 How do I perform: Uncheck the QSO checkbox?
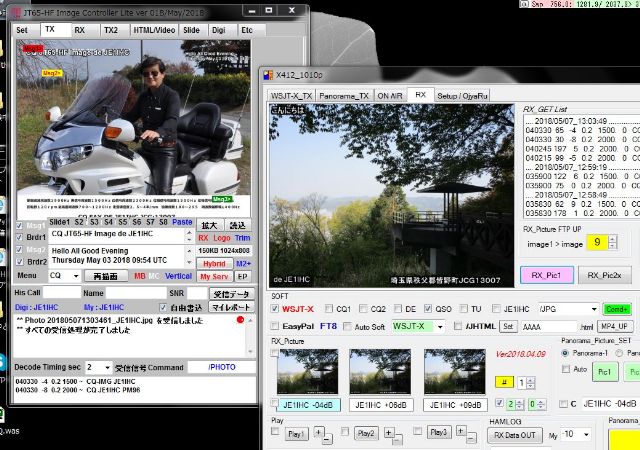[x=429, y=309]
